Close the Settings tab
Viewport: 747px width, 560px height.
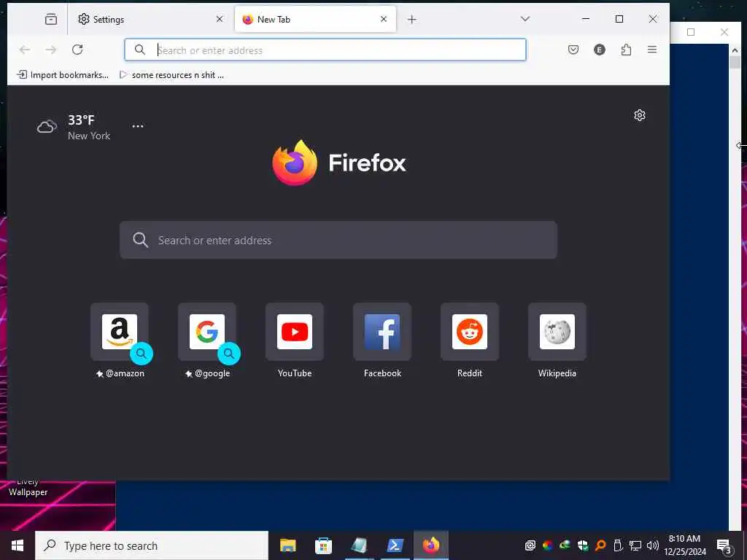(x=219, y=19)
